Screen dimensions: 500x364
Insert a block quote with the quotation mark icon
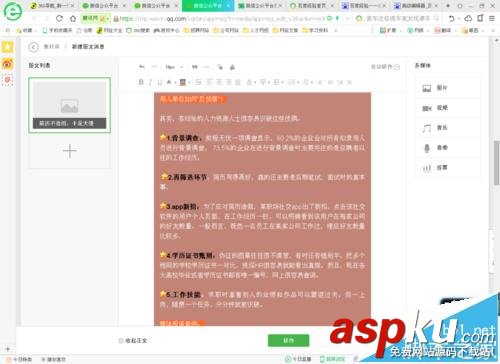tap(195, 67)
